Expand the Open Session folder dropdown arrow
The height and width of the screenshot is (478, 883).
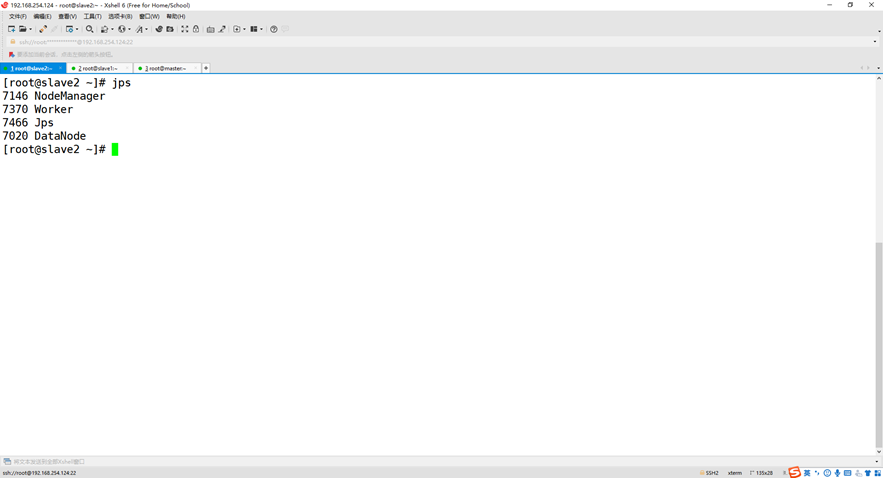30,29
